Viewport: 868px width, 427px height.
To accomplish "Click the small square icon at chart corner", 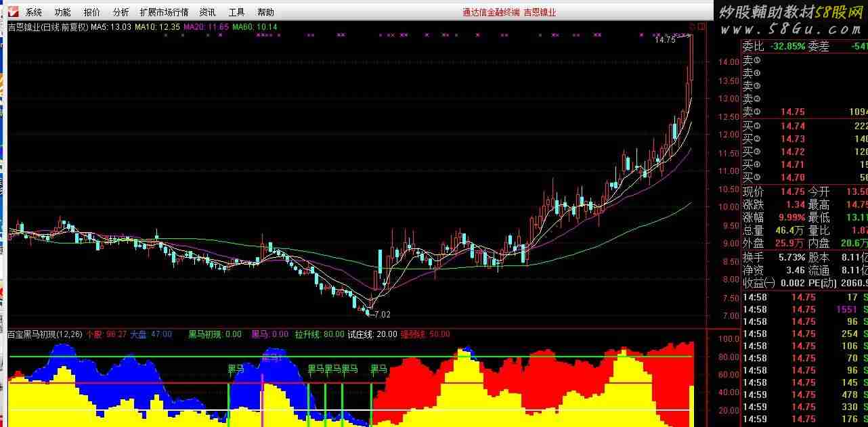I will point(701,27).
